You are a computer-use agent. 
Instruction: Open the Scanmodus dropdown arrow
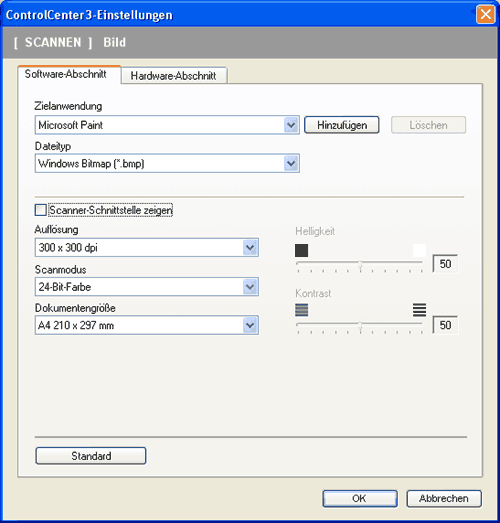[250, 287]
